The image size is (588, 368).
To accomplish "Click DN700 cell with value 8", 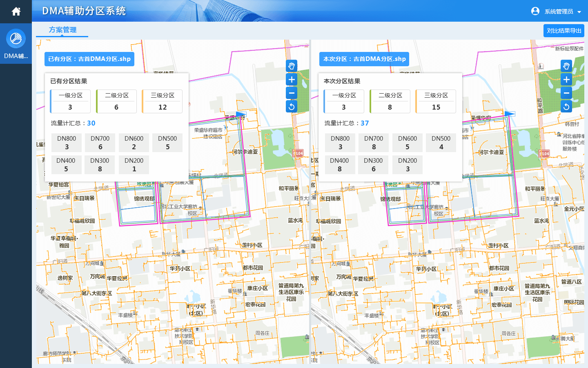I will (374, 143).
